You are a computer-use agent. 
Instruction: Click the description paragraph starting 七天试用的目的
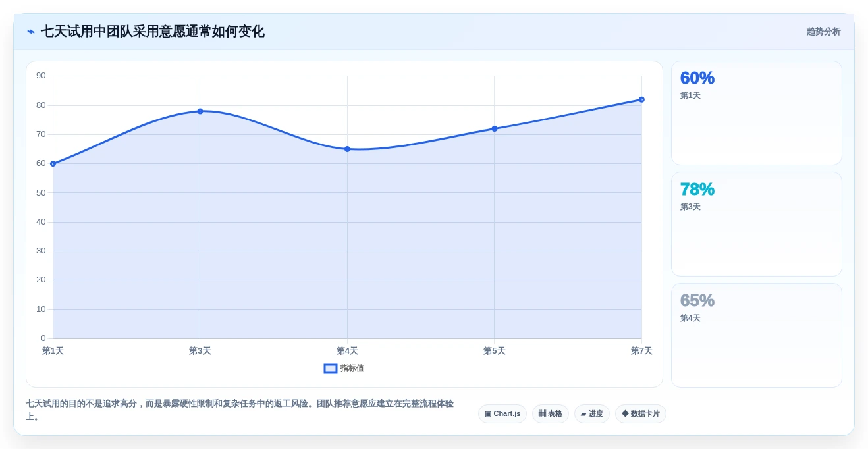tap(240, 410)
